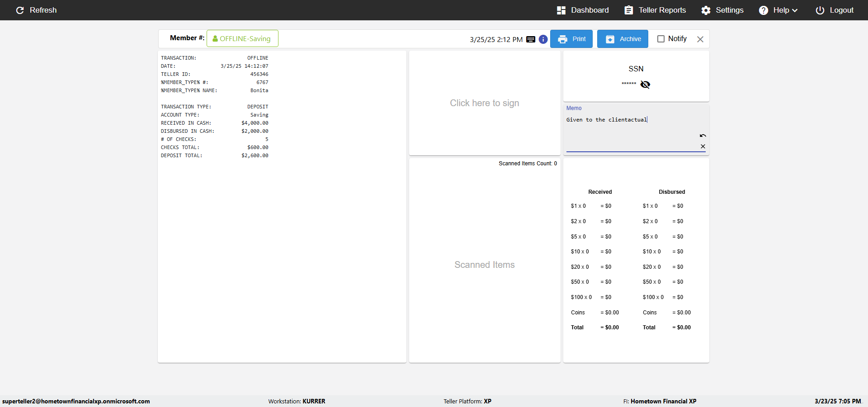868x407 pixels.
Task: Click the blue info icon
Action: (x=543, y=39)
